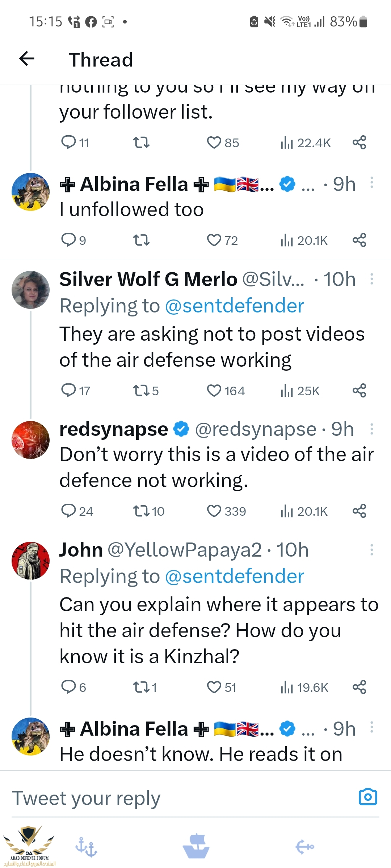Viewport: 391px width, 868px height.
Task: Share John's tweet about Kinzhal
Action: tap(359, 687)
